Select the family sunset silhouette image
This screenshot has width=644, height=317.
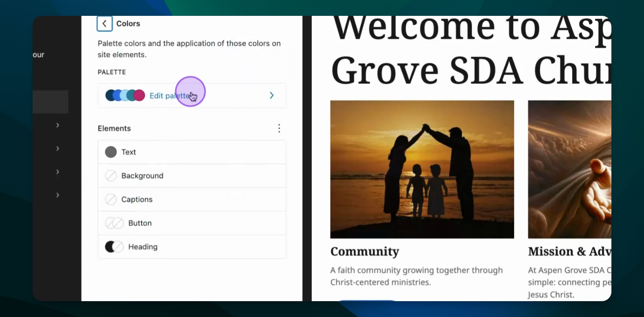coord(422,170)
